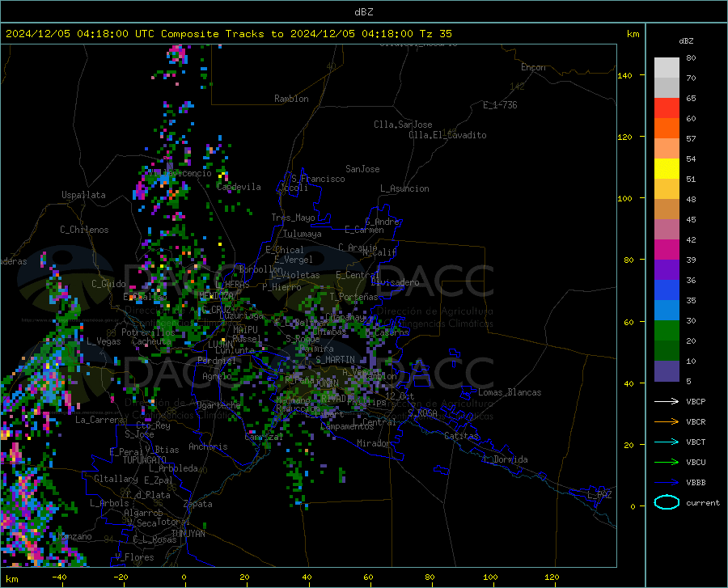Click the C_Chilenos place label
This screenshot has height=588, width=728.
pos(84,230)
